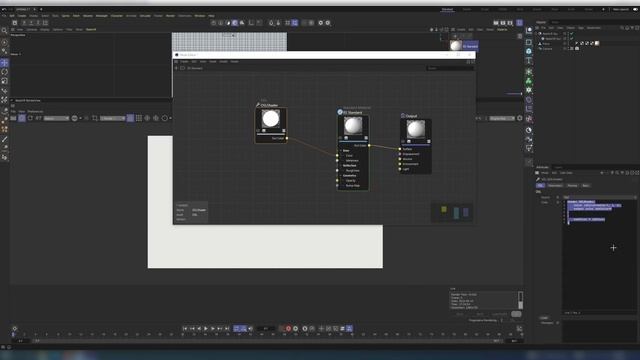Click the Node Editor search field

(x=450, y=68)
